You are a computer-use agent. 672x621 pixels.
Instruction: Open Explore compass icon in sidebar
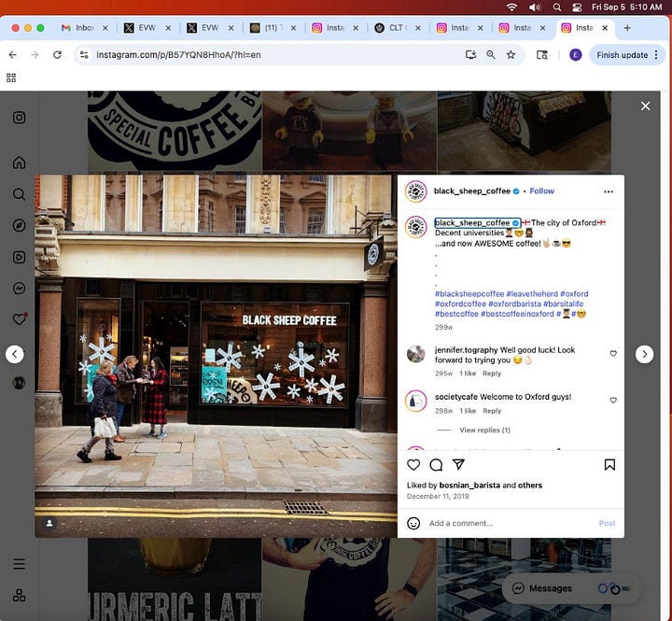click(x=19, y=226)
